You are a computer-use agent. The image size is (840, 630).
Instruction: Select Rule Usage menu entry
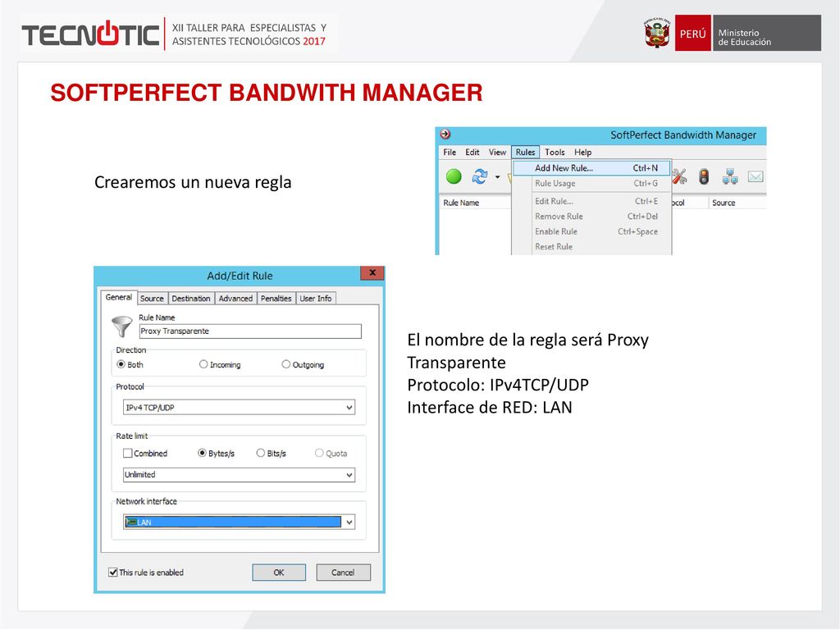[591, 183]
